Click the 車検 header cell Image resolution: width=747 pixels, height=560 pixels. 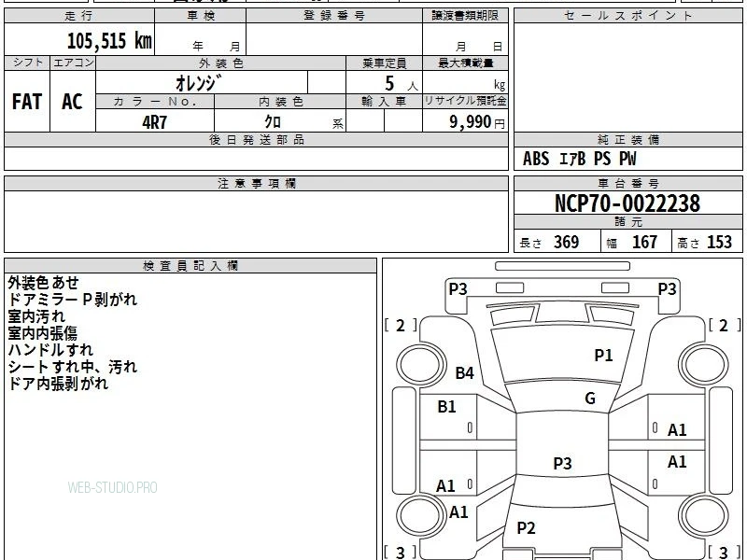coord(201,16)
